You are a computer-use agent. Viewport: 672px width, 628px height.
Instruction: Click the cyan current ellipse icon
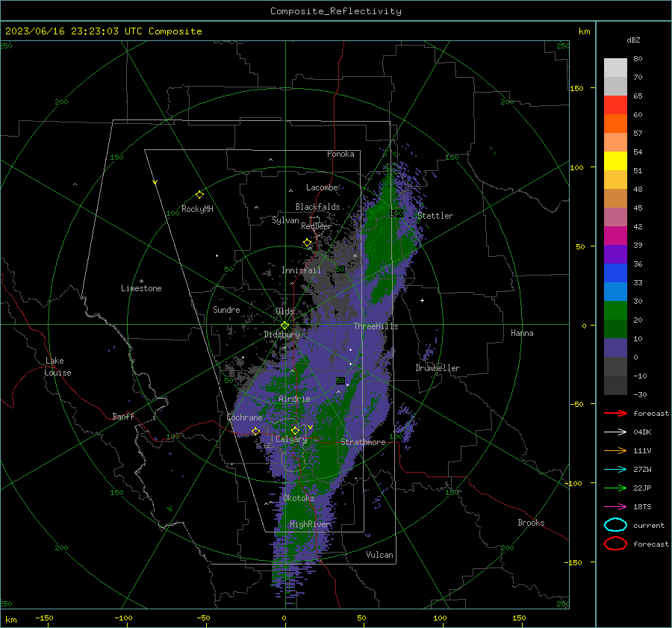615,525
